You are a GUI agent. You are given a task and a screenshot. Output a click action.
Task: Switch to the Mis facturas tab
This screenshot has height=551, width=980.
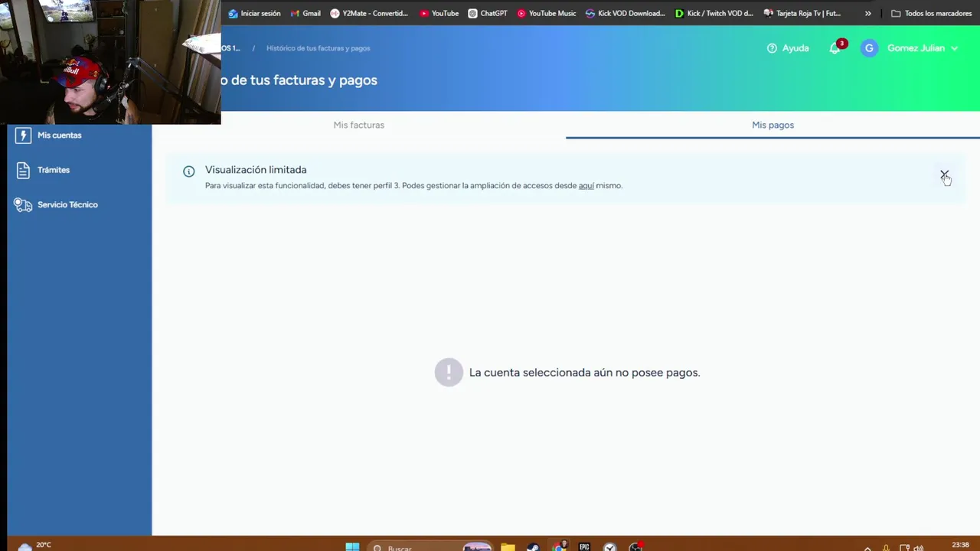coord(358,125)
